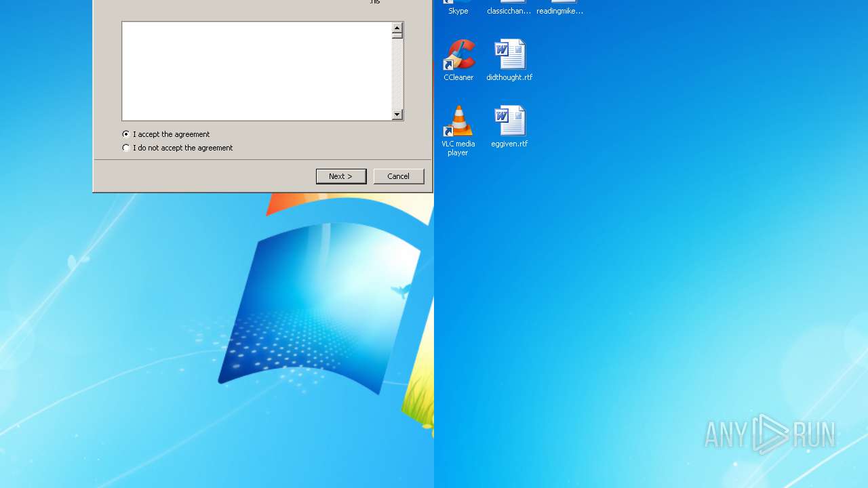Click the license scrollbar down arrow
Viewport: 868px width, 488px height.
point(397,115)
